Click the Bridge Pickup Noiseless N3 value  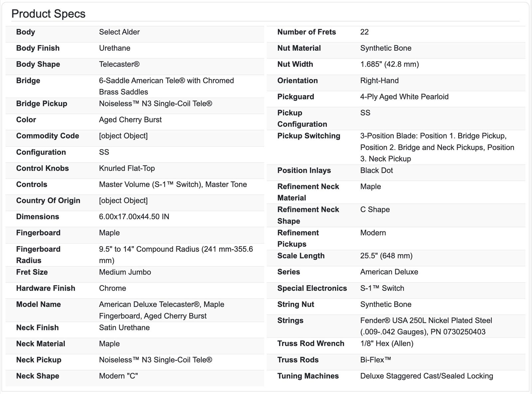click(156, 104)
